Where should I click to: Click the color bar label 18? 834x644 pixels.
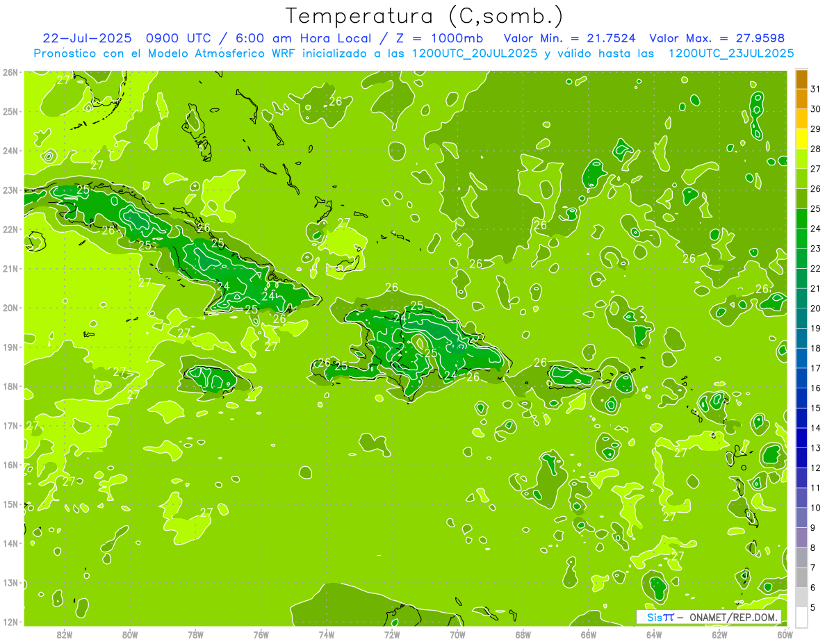[x=815, y=348]
